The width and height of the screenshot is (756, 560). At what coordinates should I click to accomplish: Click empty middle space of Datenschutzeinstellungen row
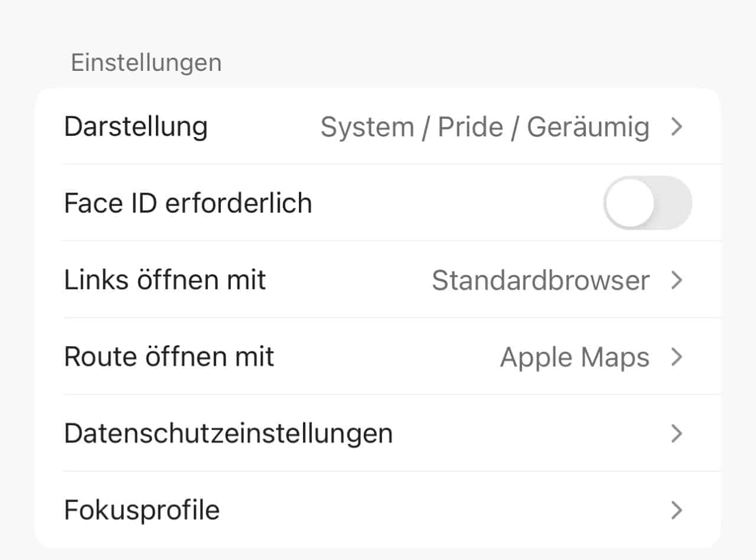click(526, 434)
